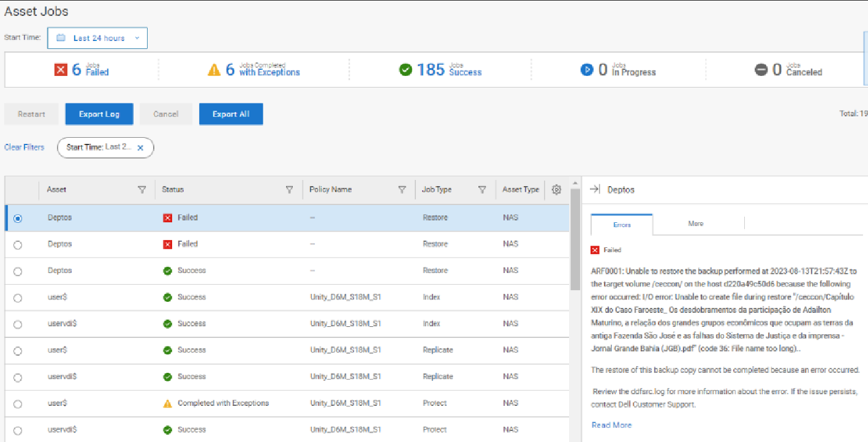The width and height of the screenshot is (868, 442).
Task: Switch to the More tab
Action: (695, 224)
